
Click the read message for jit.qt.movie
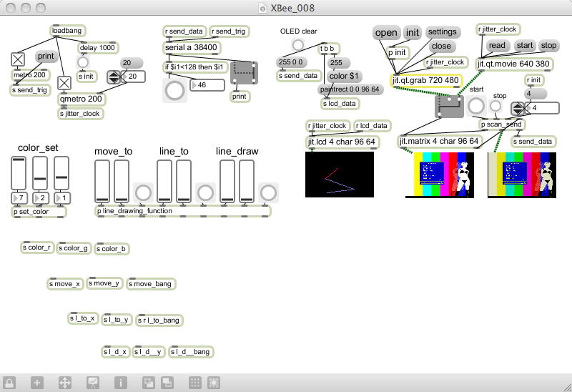(x=497, y=46)
